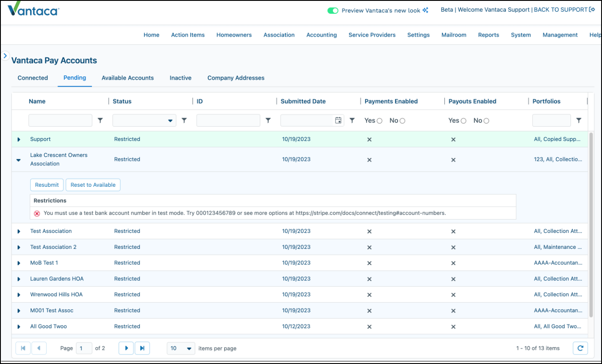Expand the Support row
This screenshot has height=364, width=602.
[x=19, y=139]
